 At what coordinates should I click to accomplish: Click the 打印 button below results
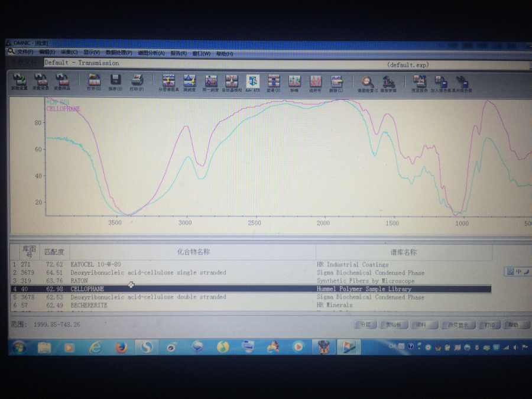point(489,325)
